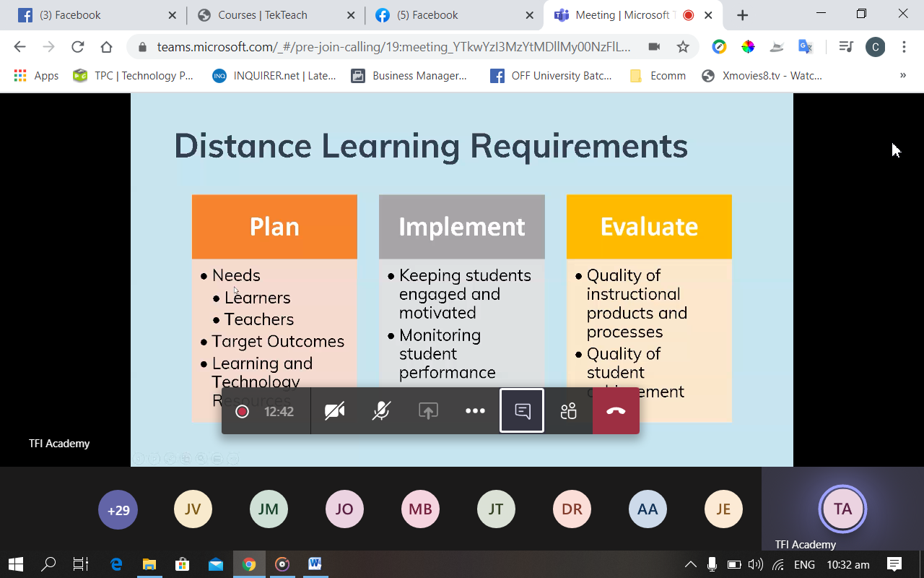This screenshot has width=924, height=578.
Task: Show the participants list
Action: tap(568, 410)
